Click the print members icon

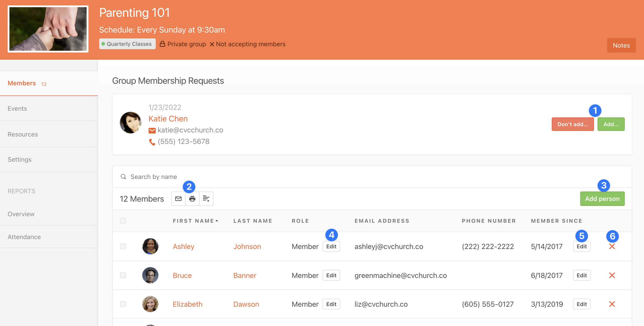(x=192, y=199)
